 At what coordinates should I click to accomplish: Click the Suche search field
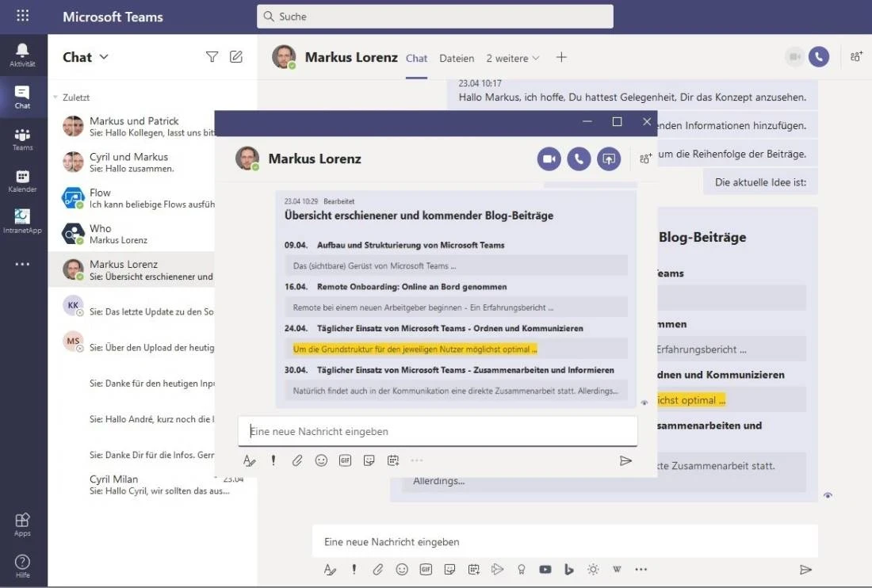point(434,17)
